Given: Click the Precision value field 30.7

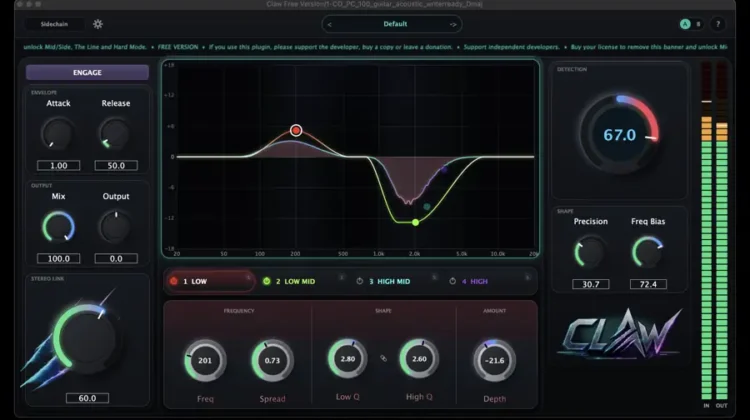Looking at the screenshot, I should (x=591, y=284).
